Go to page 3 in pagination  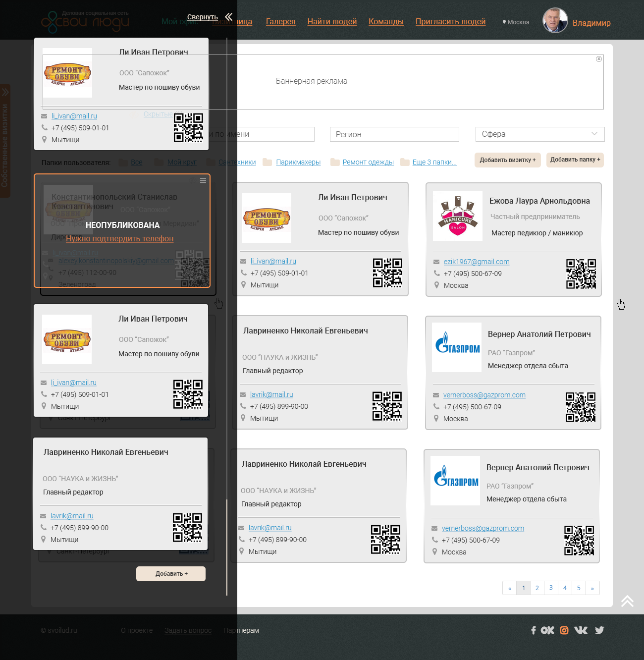click(551, 588)
